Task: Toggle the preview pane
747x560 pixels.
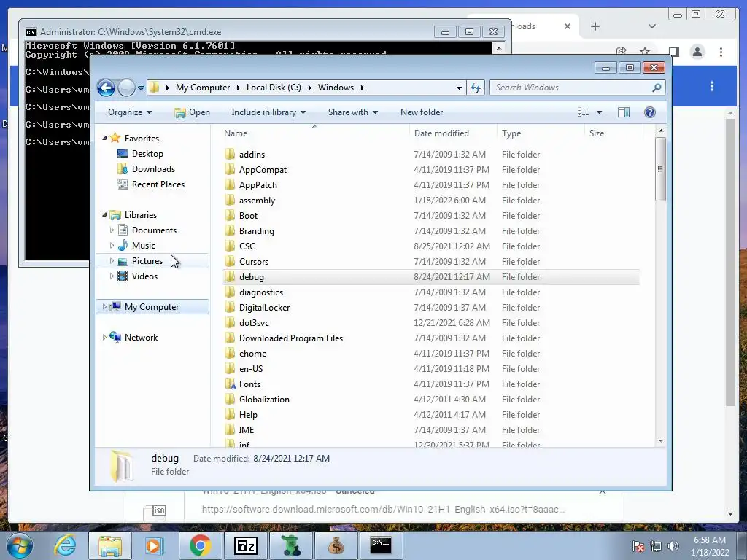Action: coord(624,112)
